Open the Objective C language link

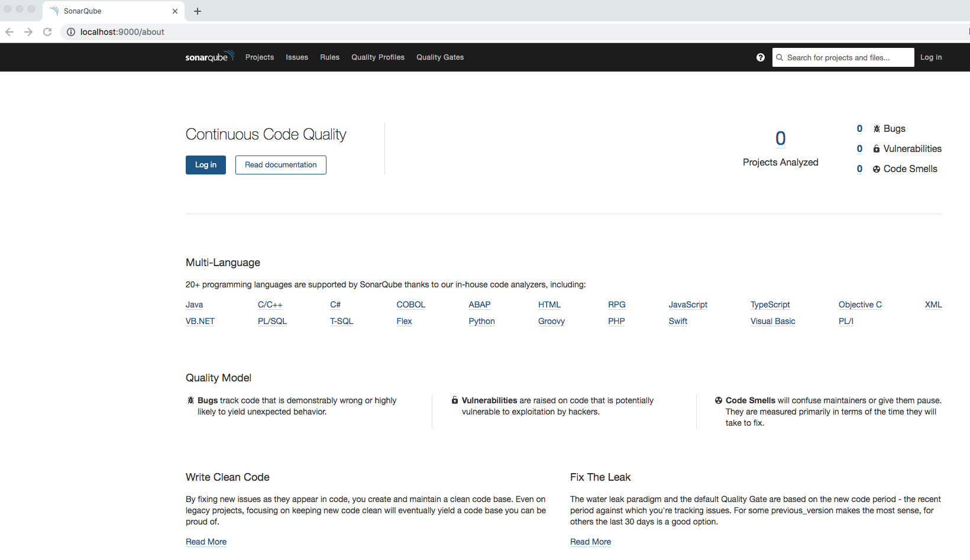[860, 305]
